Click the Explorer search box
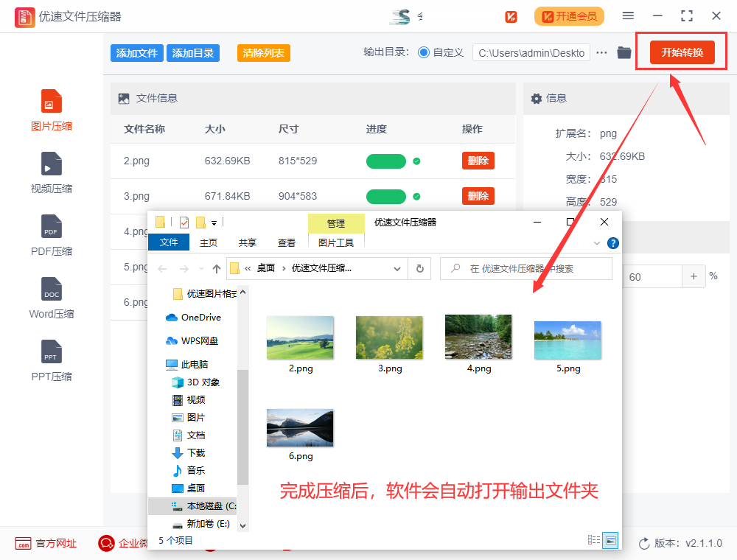Image resolution: width=737 pixels, height=560 pixels. point(526,269)
